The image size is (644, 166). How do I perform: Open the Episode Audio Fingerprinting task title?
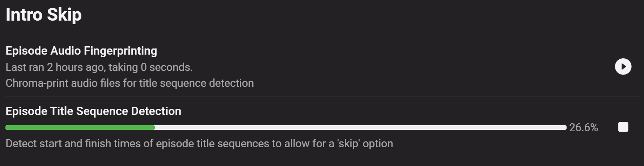click(81, 51)
